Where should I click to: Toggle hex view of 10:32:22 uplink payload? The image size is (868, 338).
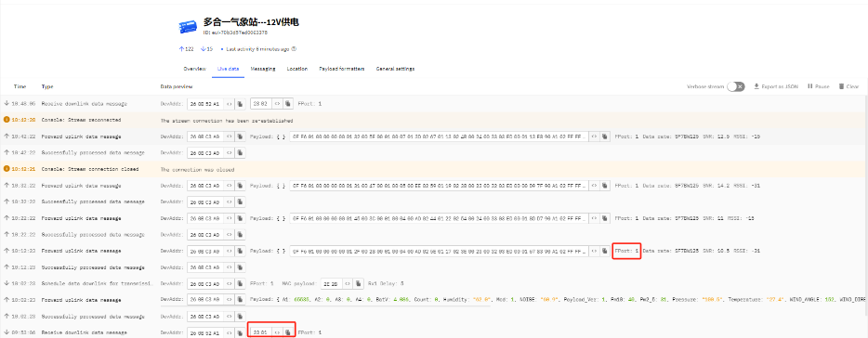594,186
